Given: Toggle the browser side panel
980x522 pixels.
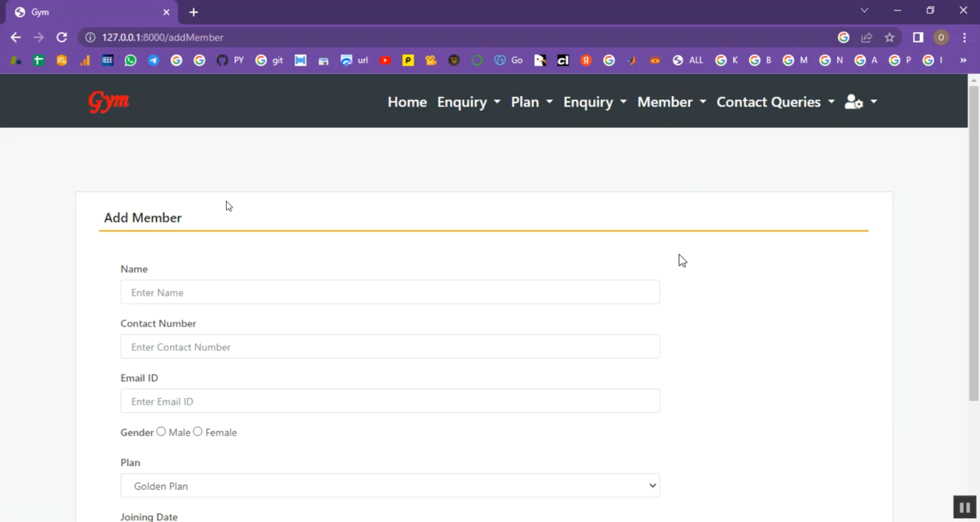Looking at the screenshot, I should 918,38.
